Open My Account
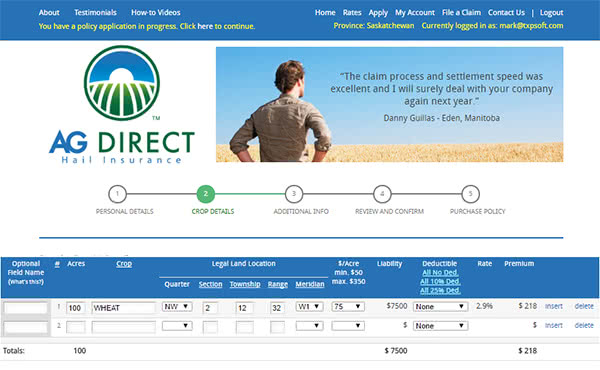 415,13
